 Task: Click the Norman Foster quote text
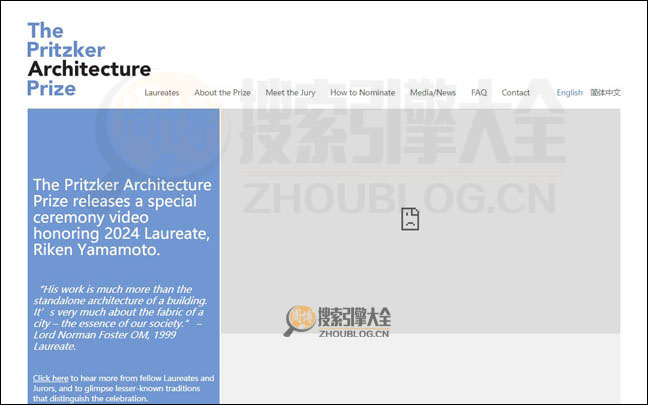120,317
